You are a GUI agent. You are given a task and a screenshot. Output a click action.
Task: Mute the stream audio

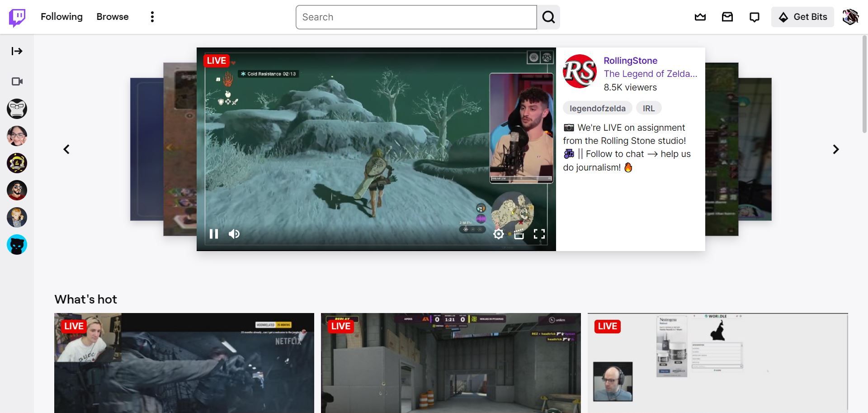(x=234, y=234)
